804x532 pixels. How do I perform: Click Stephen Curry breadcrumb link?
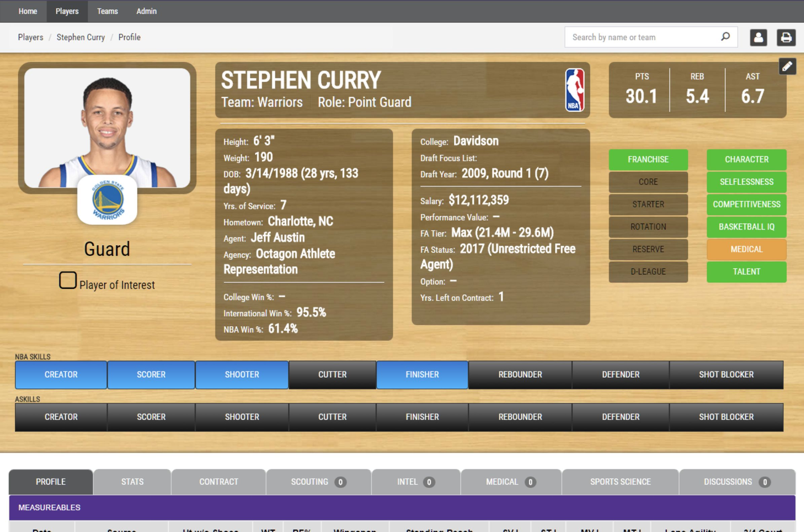click(x=80, y=37)
